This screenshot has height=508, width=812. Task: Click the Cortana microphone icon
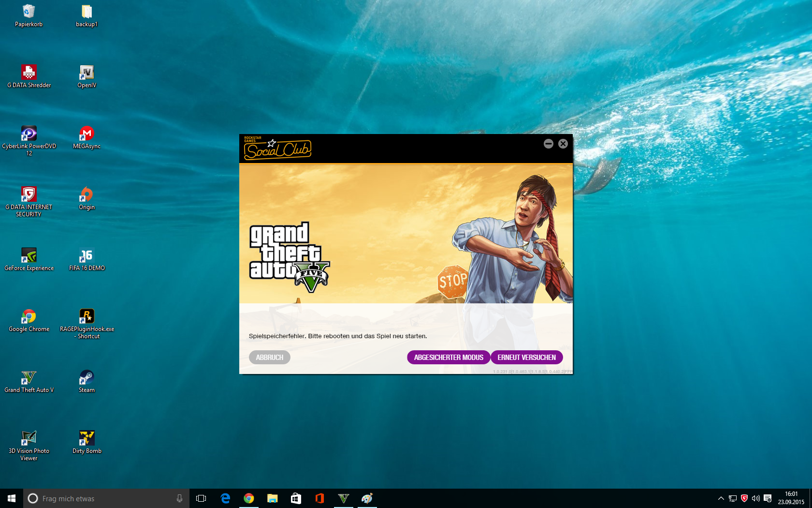click(179, 498)
